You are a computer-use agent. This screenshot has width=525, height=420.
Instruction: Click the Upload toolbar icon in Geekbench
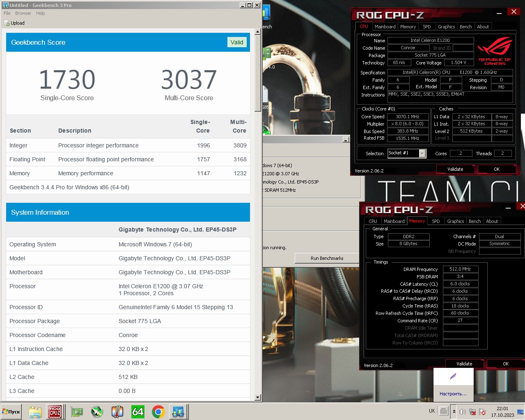click(7, 23)
